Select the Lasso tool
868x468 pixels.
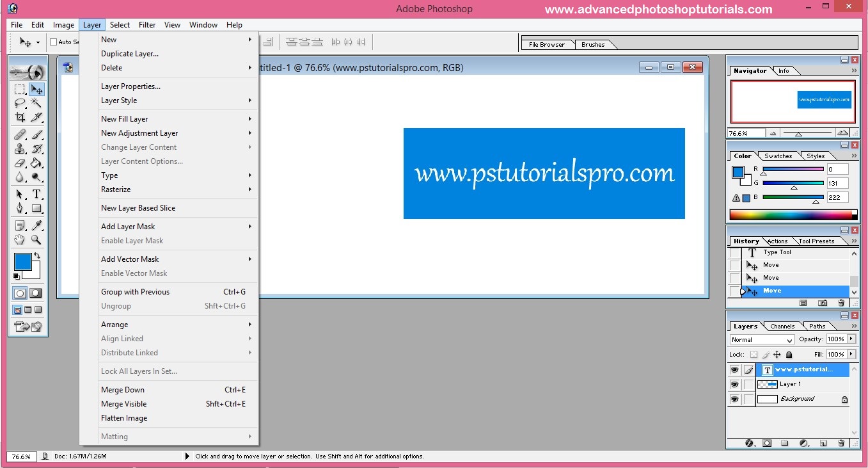[x=20, y=103]
